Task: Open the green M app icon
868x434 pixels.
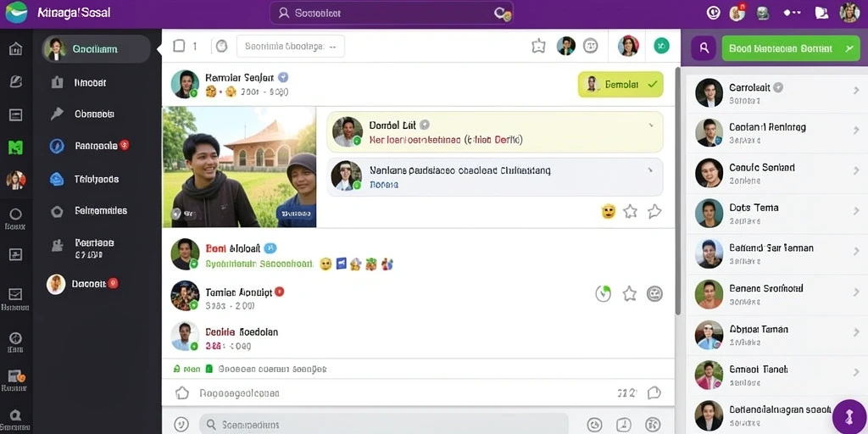Action: 15,147
